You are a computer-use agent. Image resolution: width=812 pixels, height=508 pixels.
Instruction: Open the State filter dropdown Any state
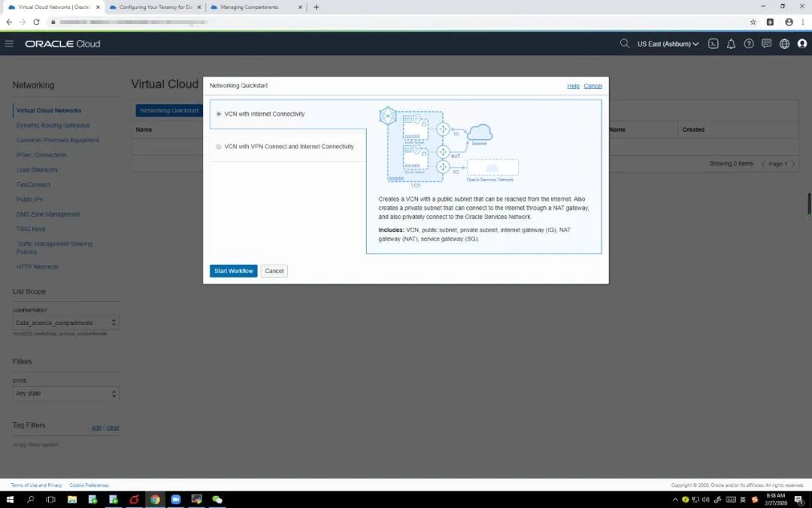[x=65, y=394]
